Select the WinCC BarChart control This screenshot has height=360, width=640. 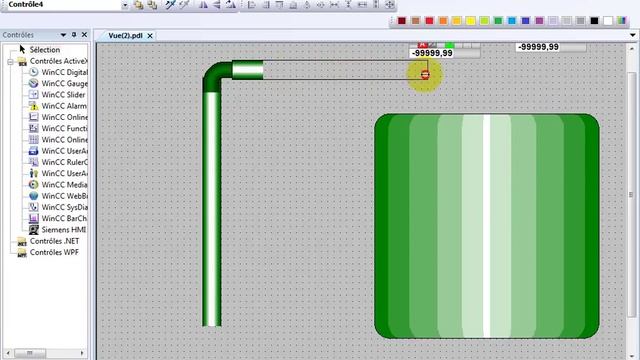click(x=58, y=218)
